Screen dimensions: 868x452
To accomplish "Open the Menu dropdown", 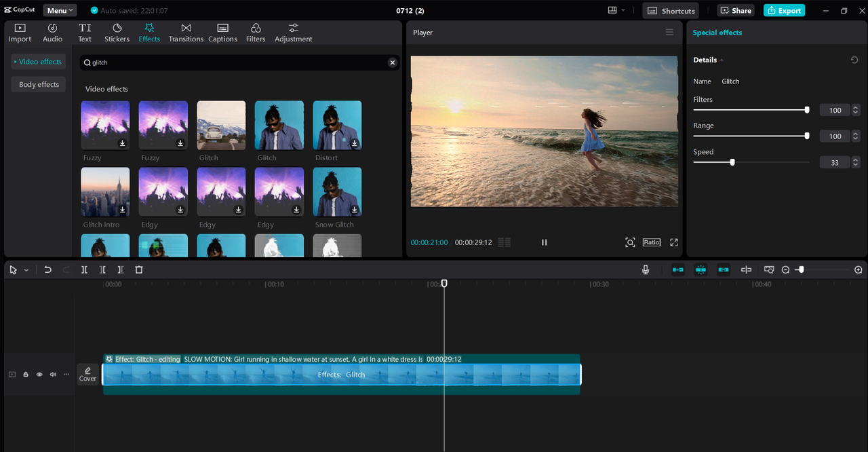I will tap(60, 10).
